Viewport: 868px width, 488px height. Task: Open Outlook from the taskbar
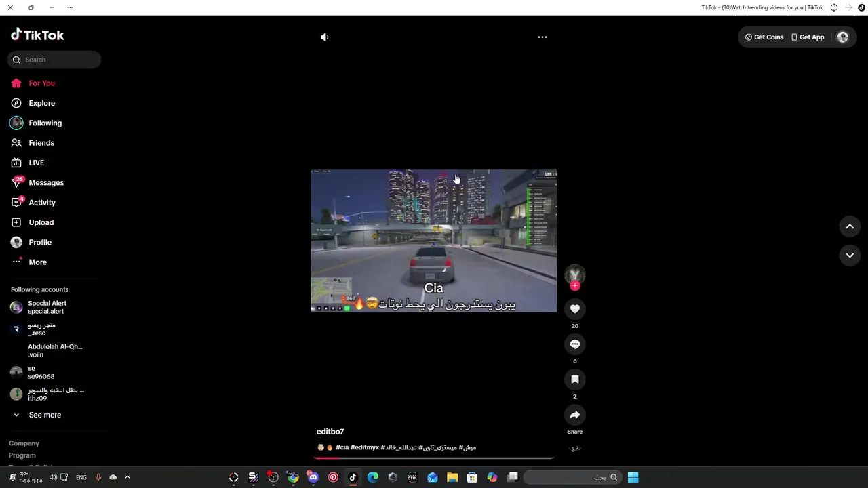tap(433, 477)
